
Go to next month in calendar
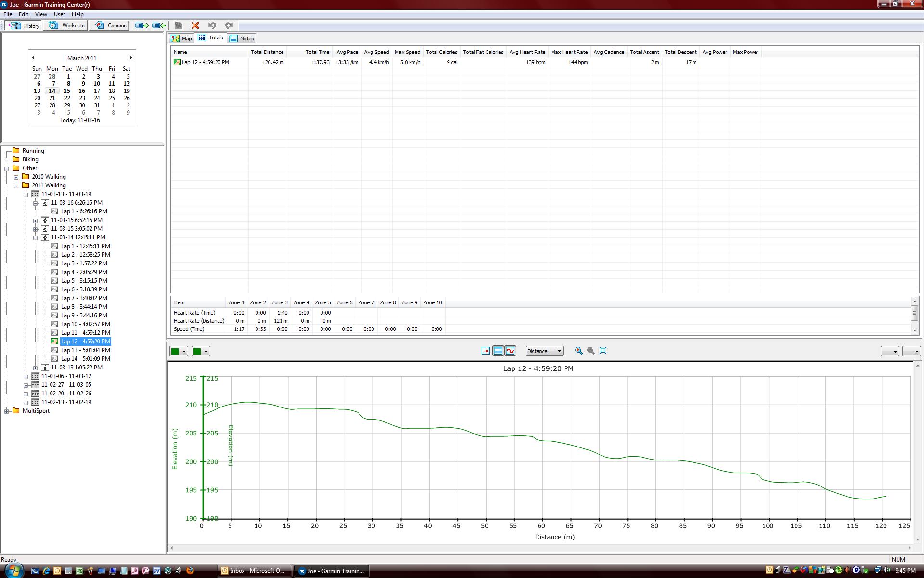coord(130,58)
